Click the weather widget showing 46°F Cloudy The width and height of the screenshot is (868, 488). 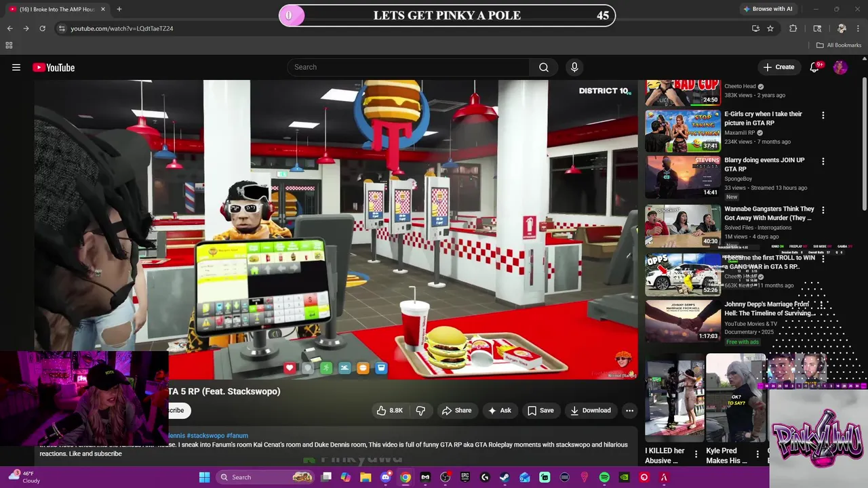pos(24,477)
